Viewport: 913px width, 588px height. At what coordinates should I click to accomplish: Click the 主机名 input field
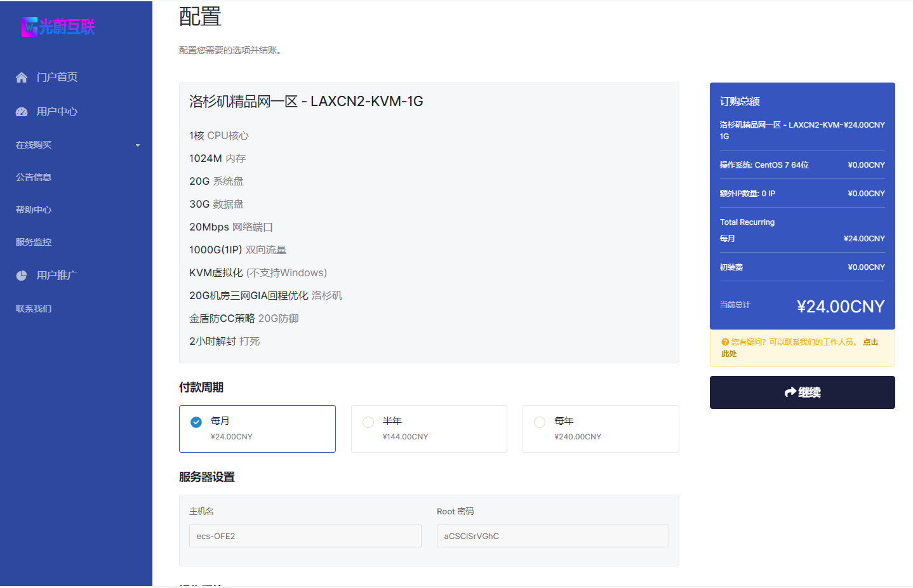(x=305, y=536)
